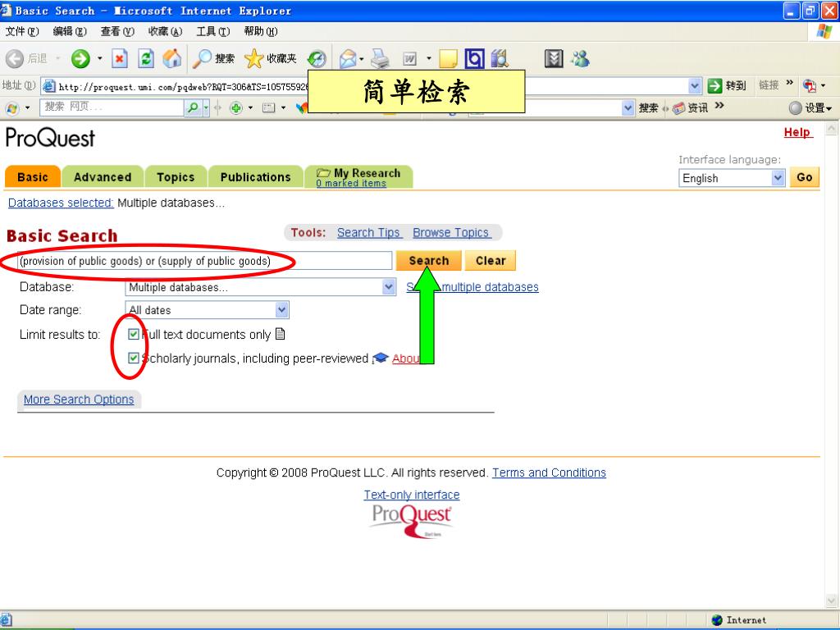840x630 pixels.
Task: Refresh the page using green refresh icon
Action: 146,58
